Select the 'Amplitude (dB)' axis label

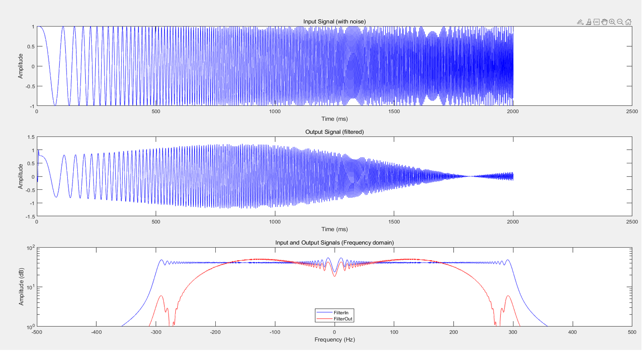click(x=21, y=287)
